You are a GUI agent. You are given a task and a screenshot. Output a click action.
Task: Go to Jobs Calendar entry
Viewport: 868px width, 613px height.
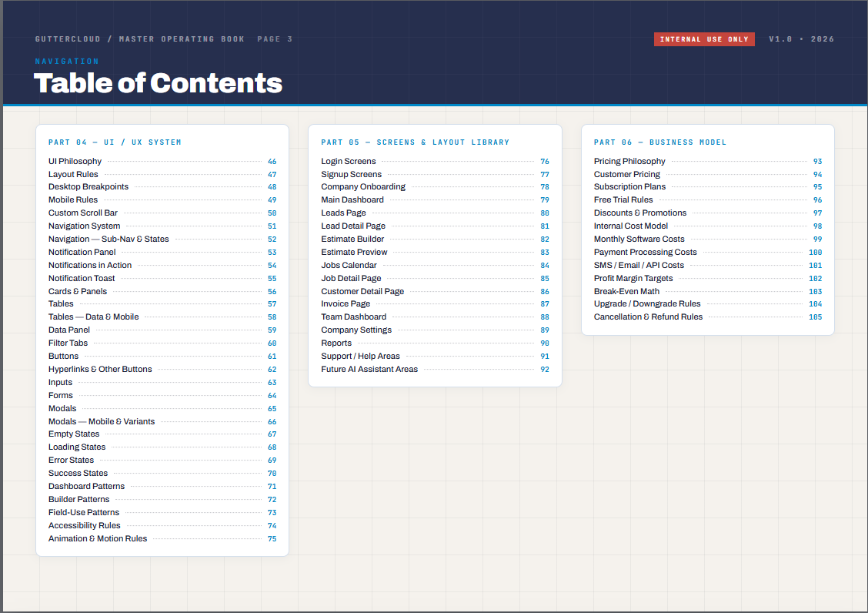coord(435,266)
